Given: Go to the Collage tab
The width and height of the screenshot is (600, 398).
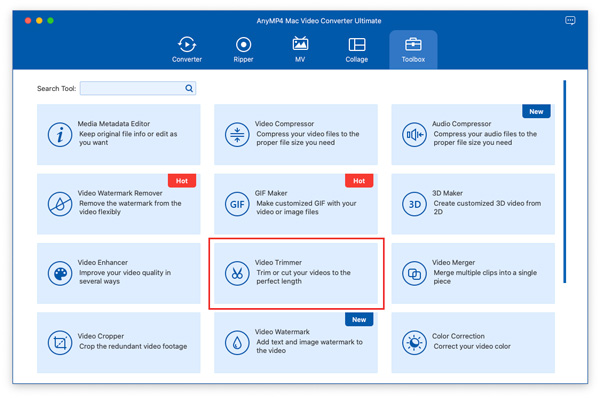Looking at the screenshot, I should tap(357, 50).
